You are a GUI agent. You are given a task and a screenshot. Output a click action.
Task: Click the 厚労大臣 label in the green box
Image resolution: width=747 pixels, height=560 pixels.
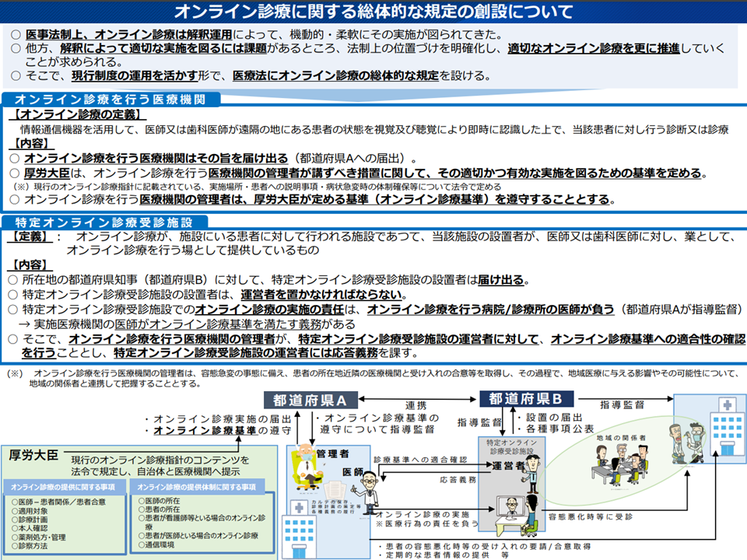(34, 453)
